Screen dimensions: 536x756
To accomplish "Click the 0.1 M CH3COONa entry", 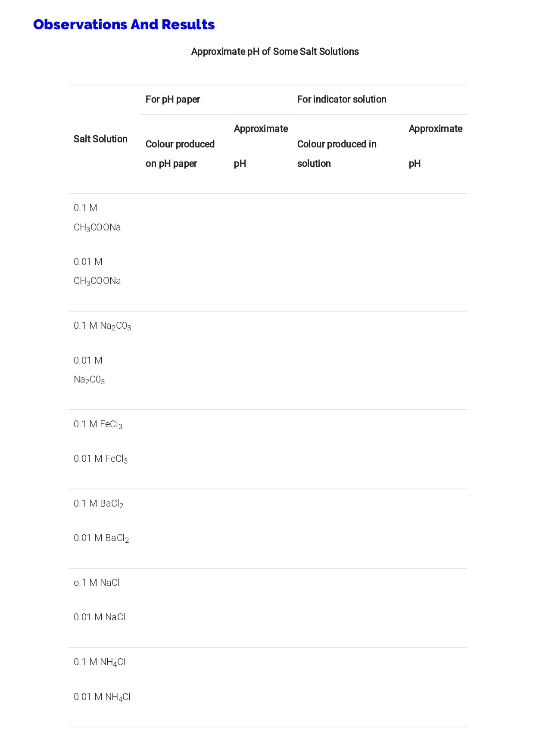I will (97, 218).
